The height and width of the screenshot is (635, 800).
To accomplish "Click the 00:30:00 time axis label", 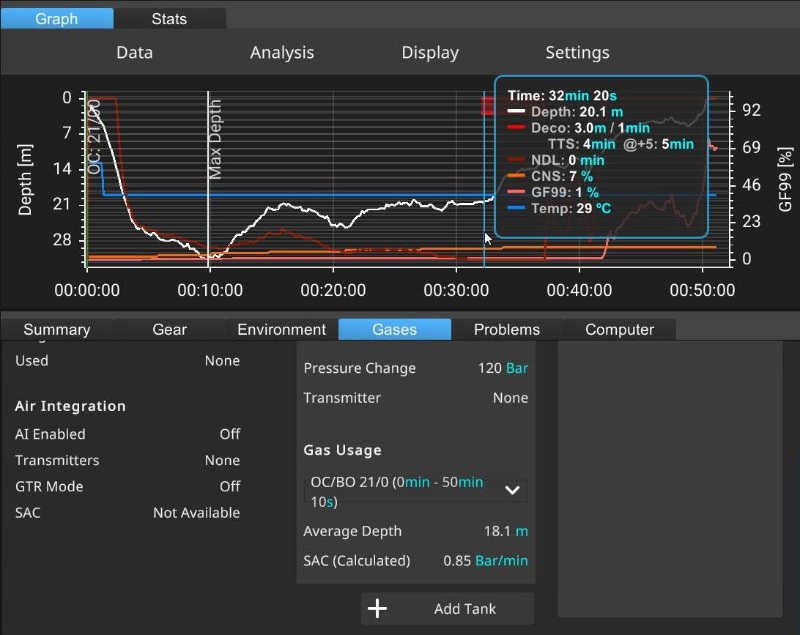I will coord(456,290).
